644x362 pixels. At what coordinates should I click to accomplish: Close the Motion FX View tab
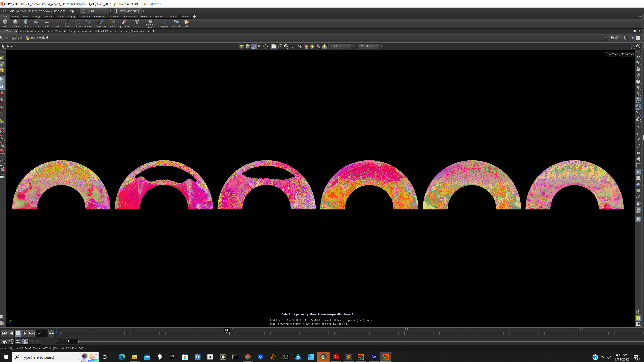pos(116,31)
